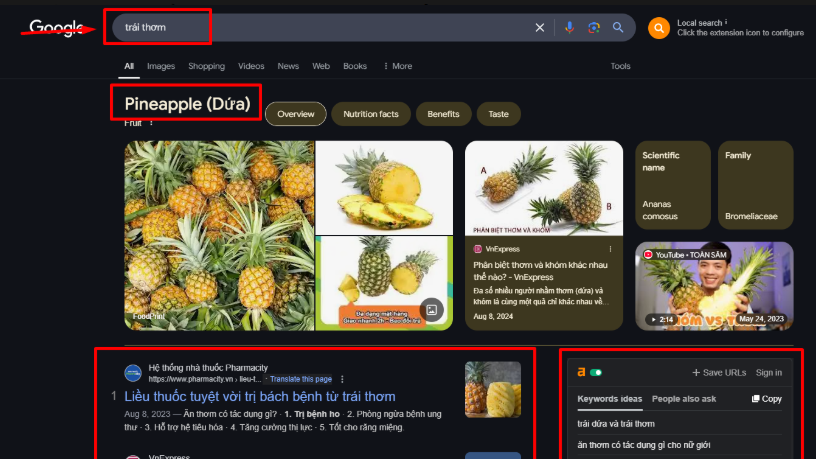Select the Overview chip
The image size is (816, 459).
pos(296,114)
